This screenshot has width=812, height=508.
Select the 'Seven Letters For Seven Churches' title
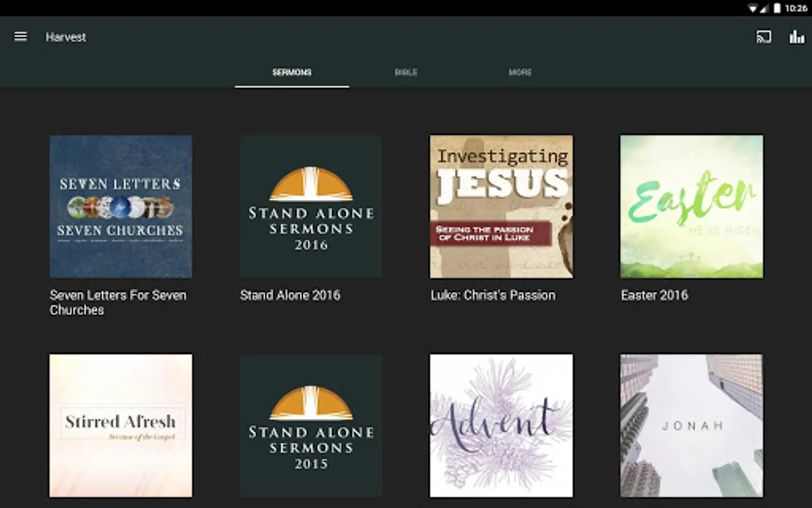[x=118, y=303]
